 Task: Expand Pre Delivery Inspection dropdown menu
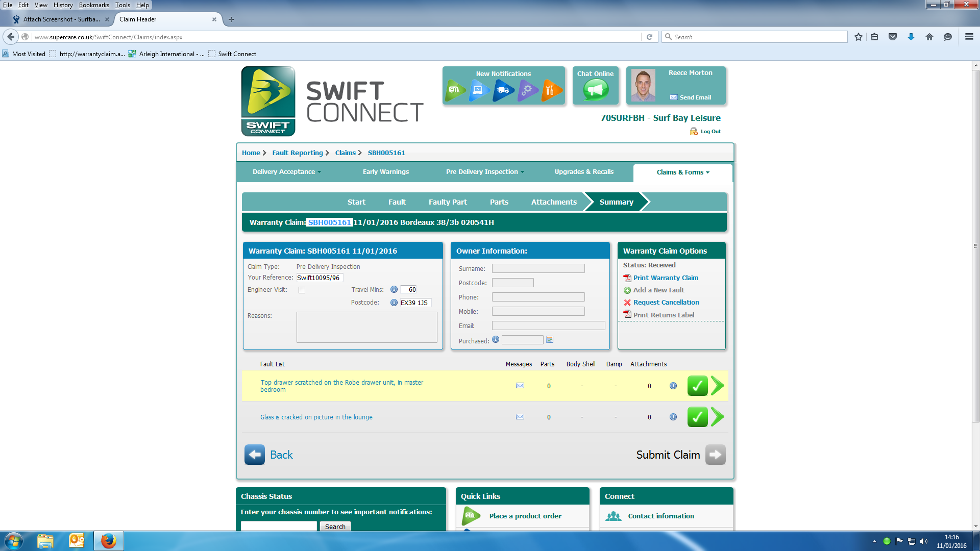coord(484,172)
